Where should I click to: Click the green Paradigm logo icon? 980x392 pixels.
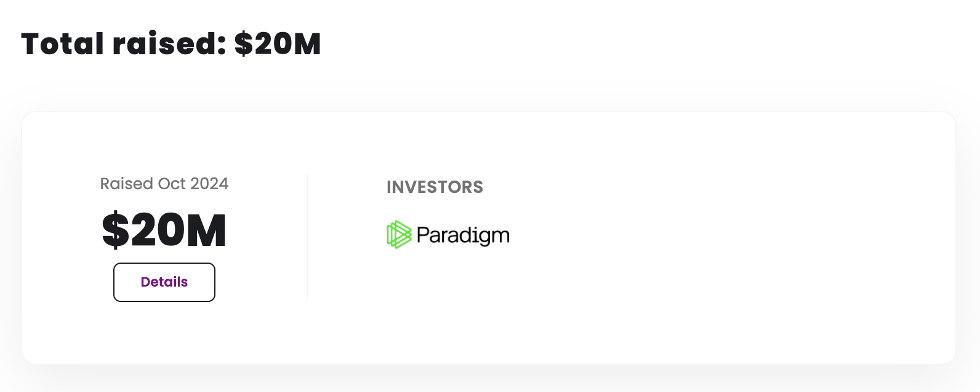click(398, 235)
